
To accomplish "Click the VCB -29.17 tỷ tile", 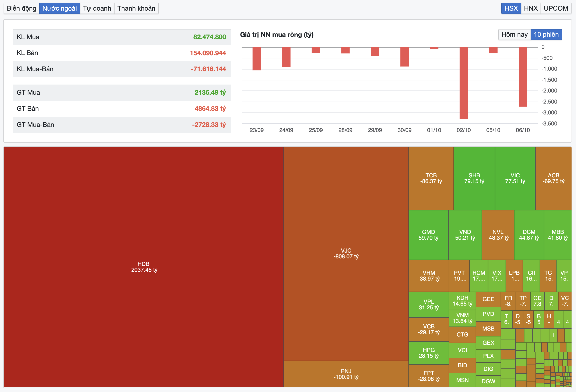I will pos(429,329).
